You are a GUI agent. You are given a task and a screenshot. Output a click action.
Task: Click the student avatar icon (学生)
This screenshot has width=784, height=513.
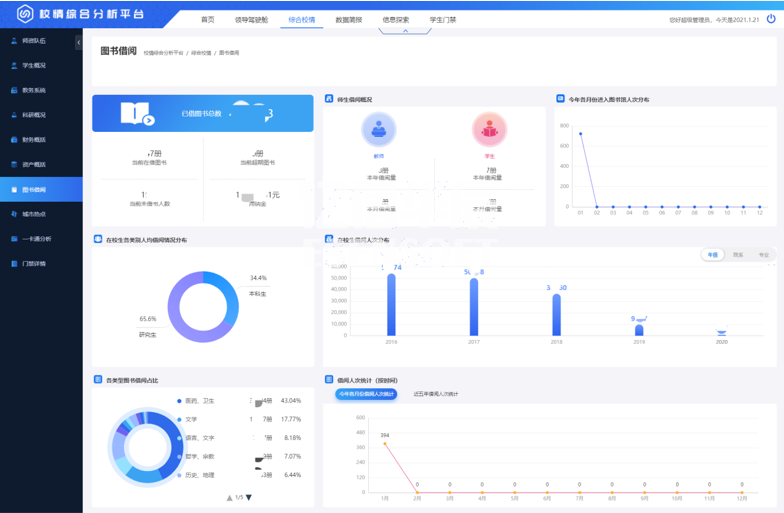pos(490,129)
